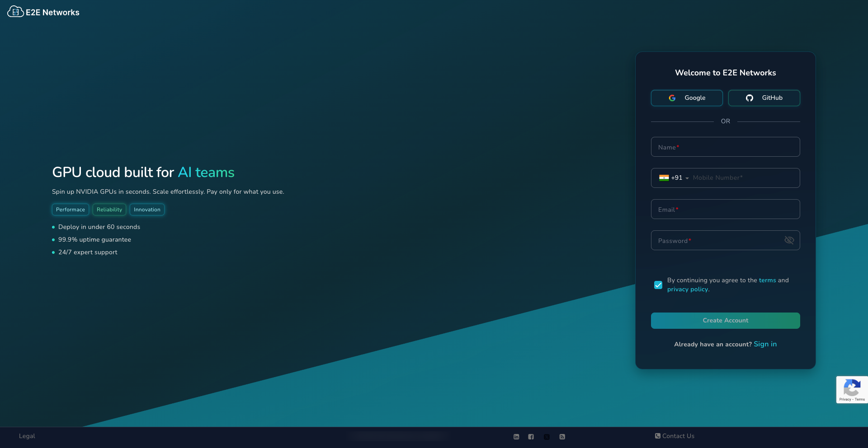Image resolution: width=868 pixels, height=448 pixels.
Task: Click the Legal footer link
Action: tap(27, 436)
